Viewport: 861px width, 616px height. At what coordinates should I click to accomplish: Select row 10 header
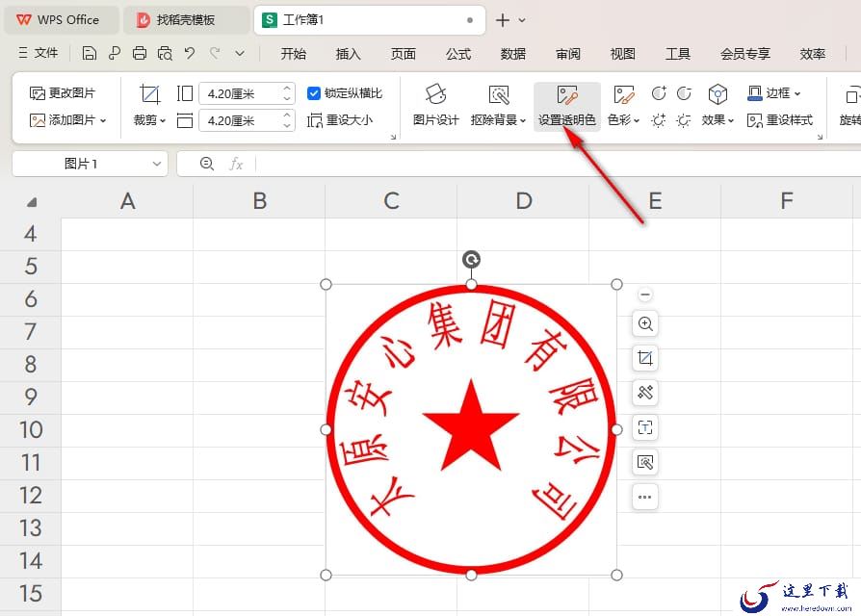click(x=30, y=429)
